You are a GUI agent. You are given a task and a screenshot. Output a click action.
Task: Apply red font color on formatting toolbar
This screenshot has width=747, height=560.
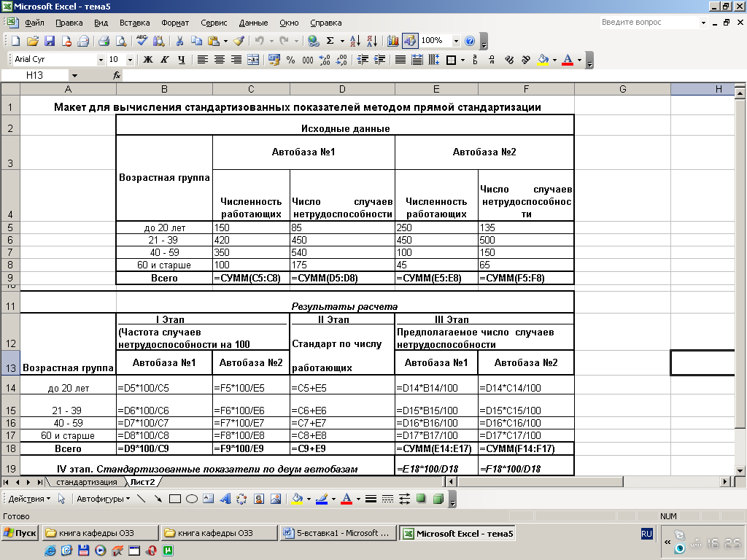[x=568, y=60]
